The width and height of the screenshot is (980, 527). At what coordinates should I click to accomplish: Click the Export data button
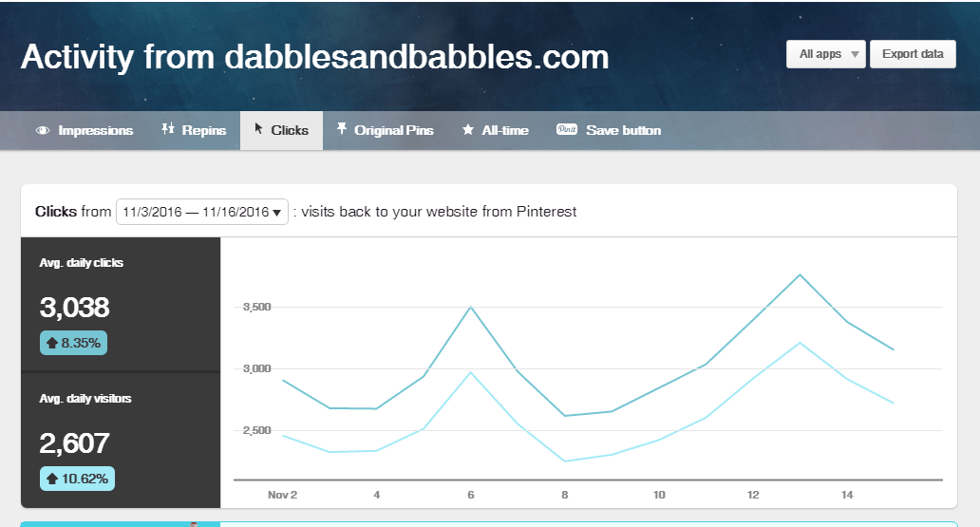tap(913, 54)
